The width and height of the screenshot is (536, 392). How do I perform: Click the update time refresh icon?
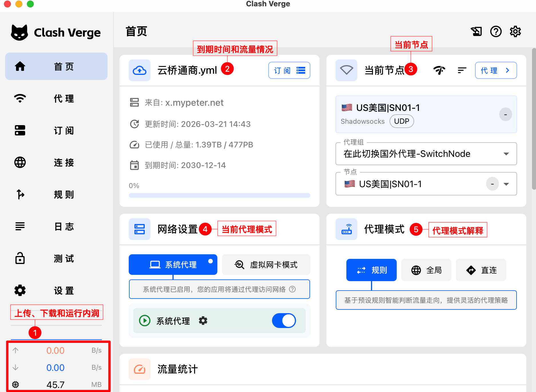coord(134,124)
